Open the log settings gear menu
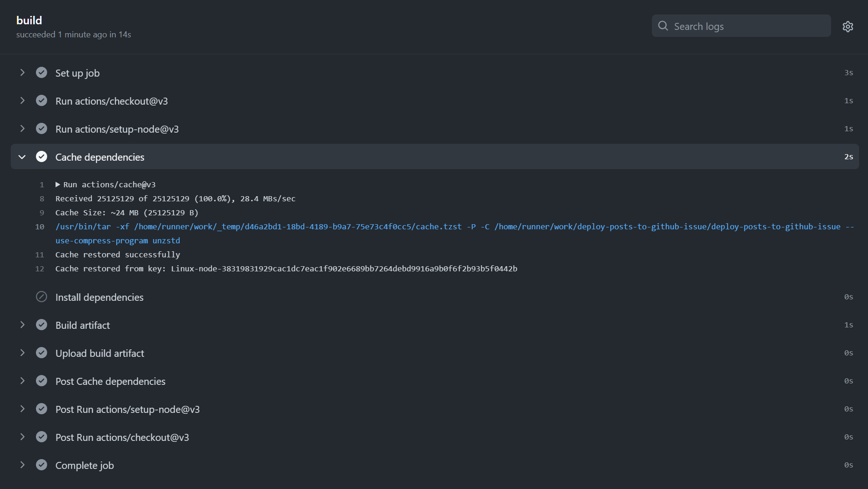Image resolution: width=868 pixels, height=489 pixels. [x=848, y=26]
